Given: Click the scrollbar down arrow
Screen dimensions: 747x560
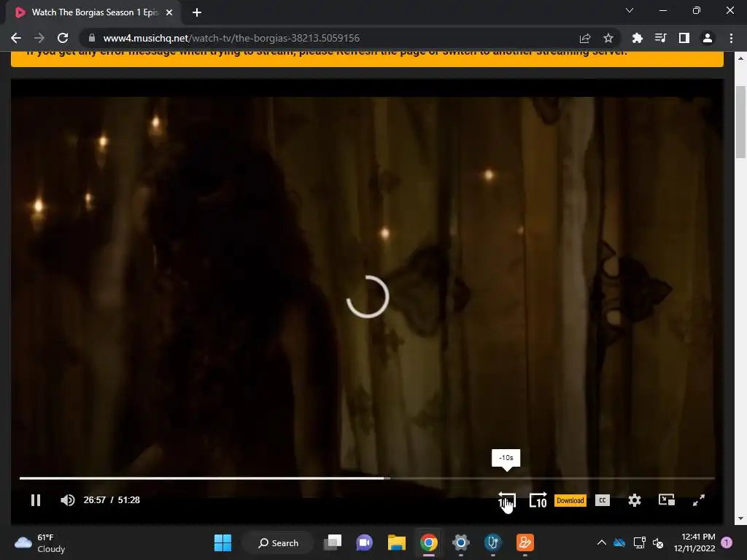Looking at the screenshot, I should point(740,518).
